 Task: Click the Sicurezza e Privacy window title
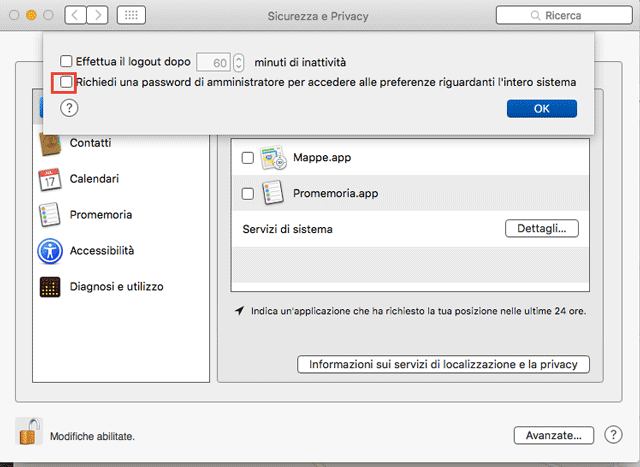point(318,16)
